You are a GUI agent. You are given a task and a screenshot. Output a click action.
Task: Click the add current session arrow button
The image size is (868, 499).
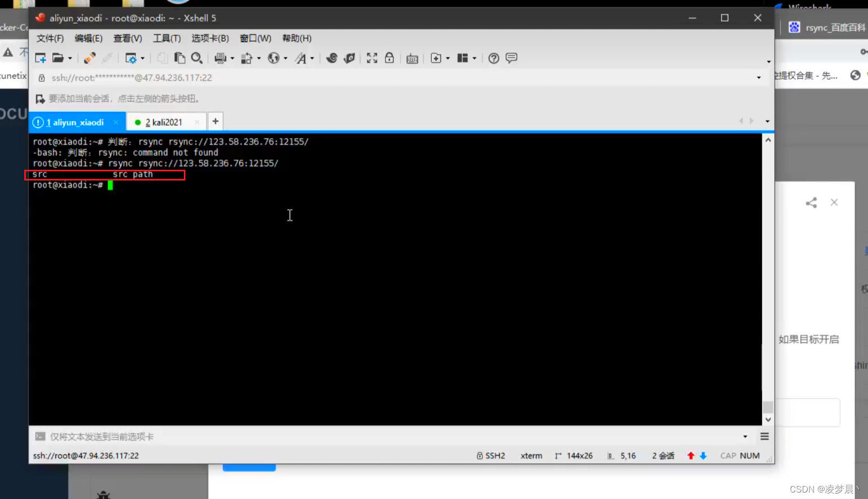pos(40,99)
